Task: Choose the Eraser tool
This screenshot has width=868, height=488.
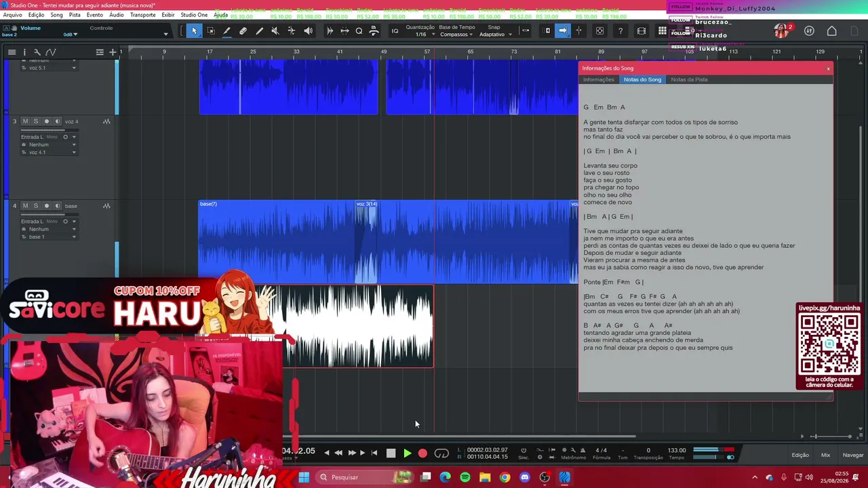Action: 243,30
